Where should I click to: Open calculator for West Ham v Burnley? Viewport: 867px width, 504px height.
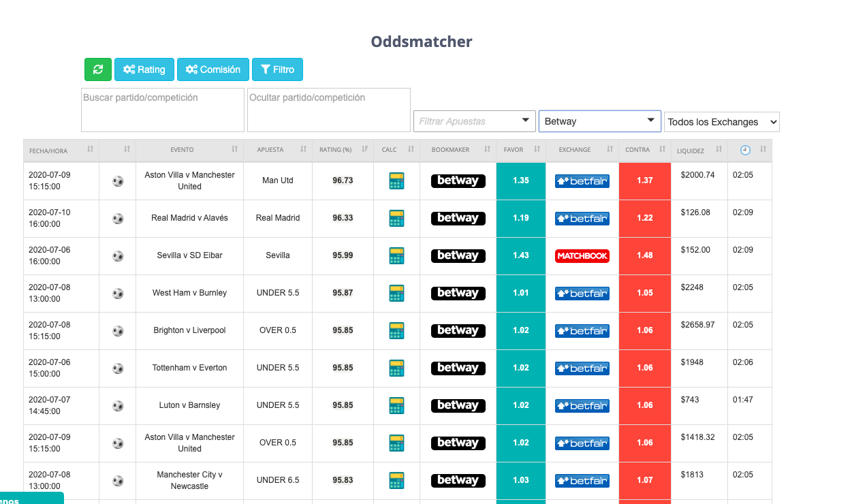click(396, 293)
